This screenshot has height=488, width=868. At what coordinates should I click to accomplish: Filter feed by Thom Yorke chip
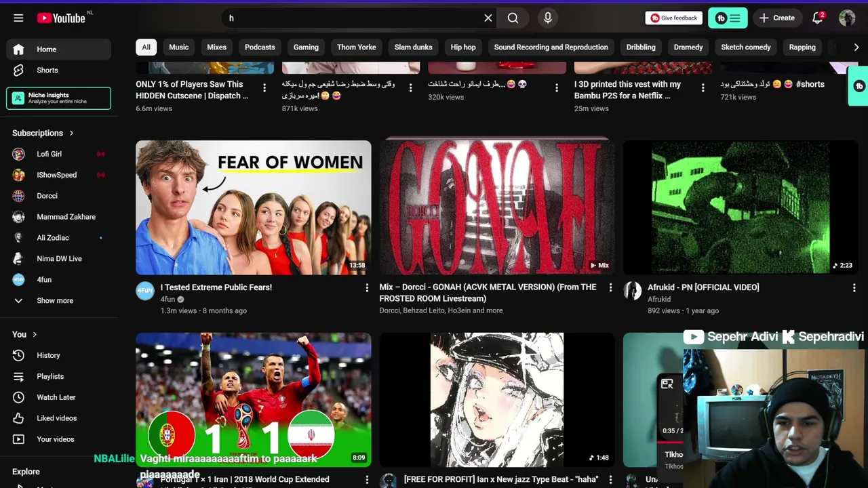click(357, 47)
